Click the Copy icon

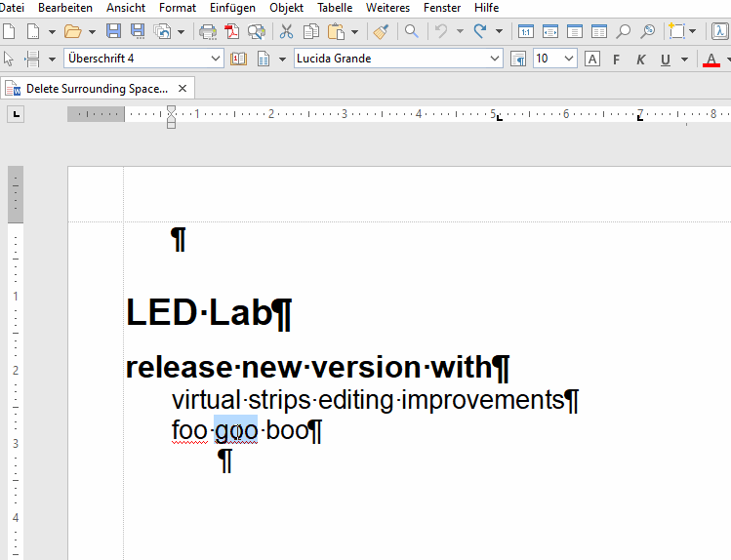pyautogui.click(x=310, y=31)
